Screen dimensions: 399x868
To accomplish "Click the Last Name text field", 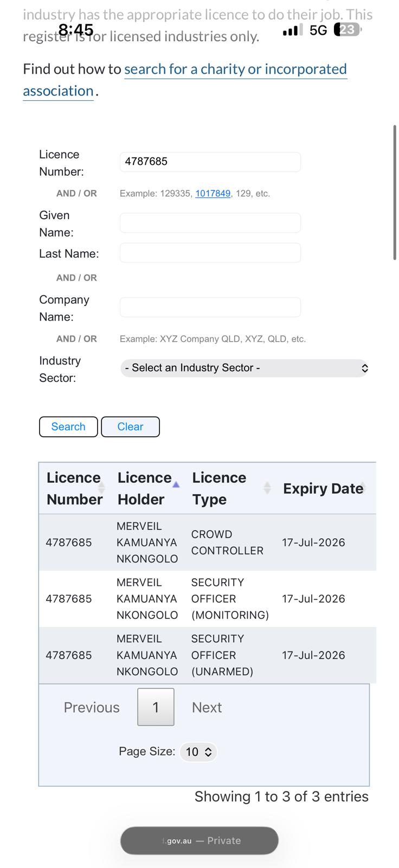I will 210,253.
